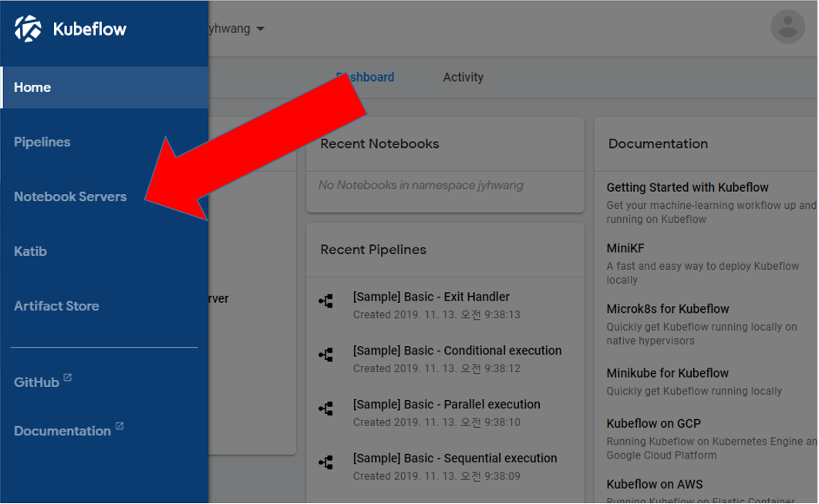Open Kubeflow on AWS documentation
819x504 pixels.
pos(655,484)
